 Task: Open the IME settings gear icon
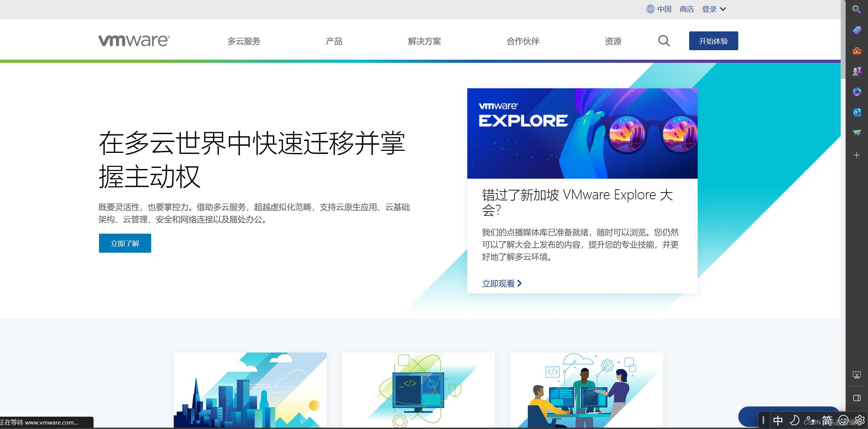pos(859,420)
